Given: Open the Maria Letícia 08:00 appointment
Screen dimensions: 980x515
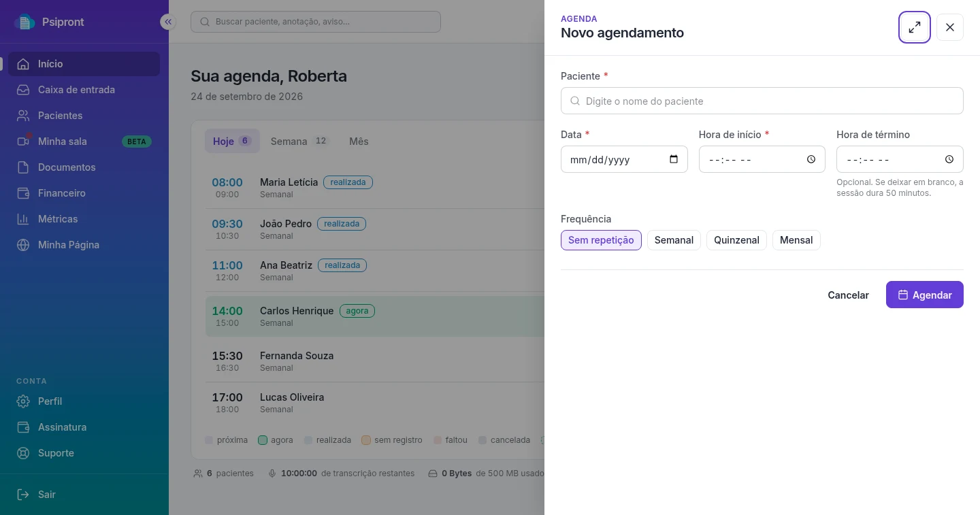Looking at the screenshot, I should pos(375,188).
